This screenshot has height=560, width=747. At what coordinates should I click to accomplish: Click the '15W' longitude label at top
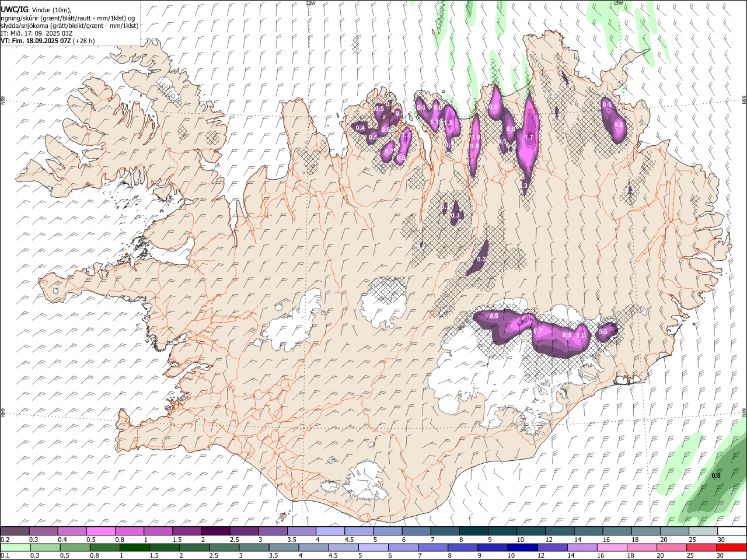(x=618, y=3)
